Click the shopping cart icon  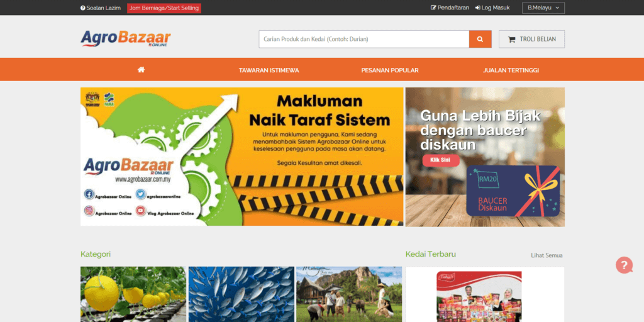coord(511,40)
